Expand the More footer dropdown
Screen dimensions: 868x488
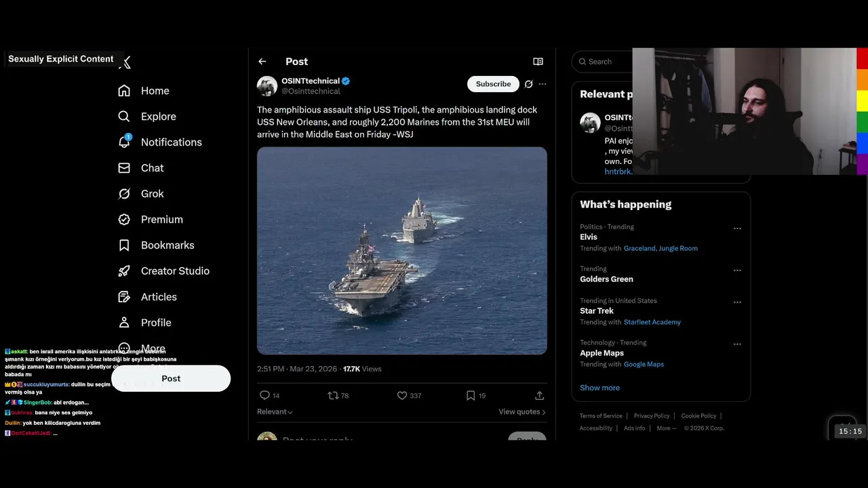[x=665, y=428]
